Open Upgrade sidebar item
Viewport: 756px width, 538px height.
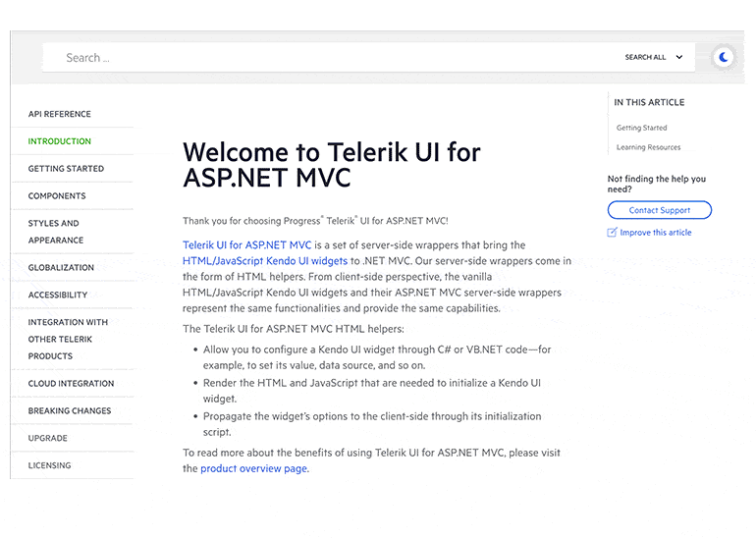point(48,438)
